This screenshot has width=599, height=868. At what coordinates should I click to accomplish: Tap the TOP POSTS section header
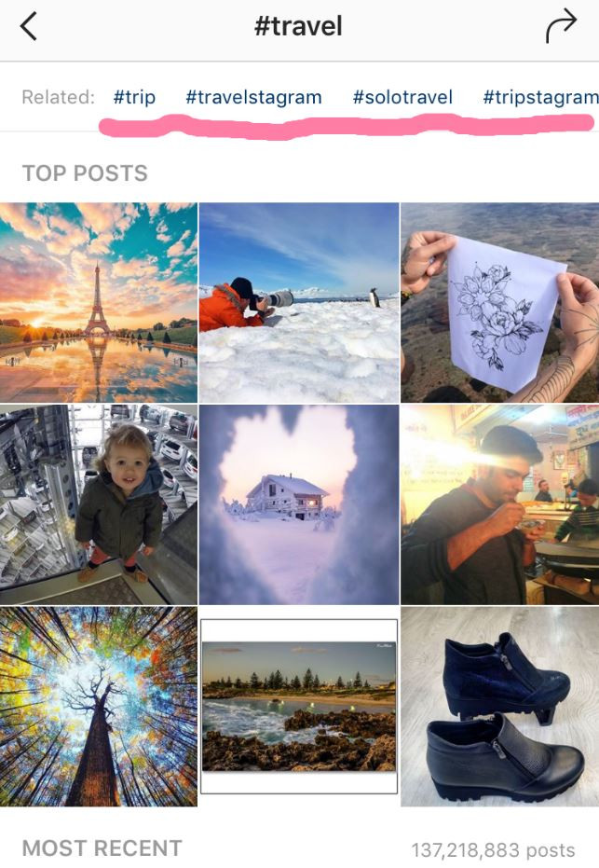[85, 173]
